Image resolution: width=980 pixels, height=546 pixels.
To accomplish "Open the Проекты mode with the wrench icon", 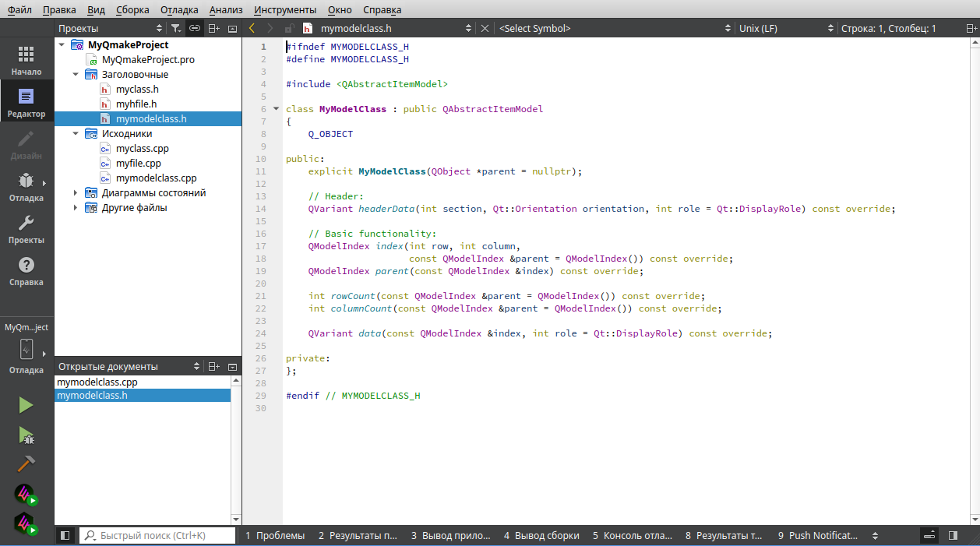I will pos(26,229).
